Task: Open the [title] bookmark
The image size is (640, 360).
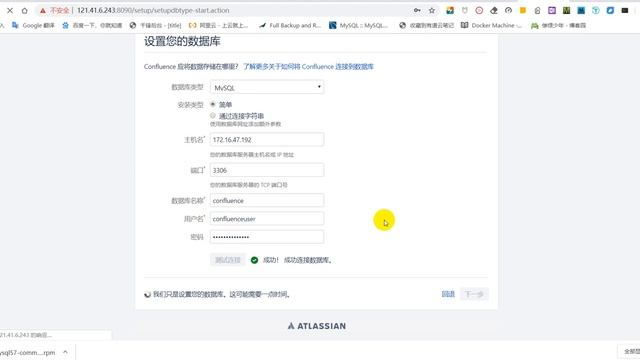Action: point(156,25)
